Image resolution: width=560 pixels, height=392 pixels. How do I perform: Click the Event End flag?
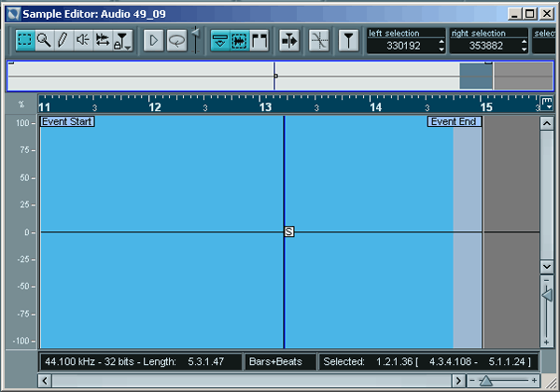(x=455, y=121)
